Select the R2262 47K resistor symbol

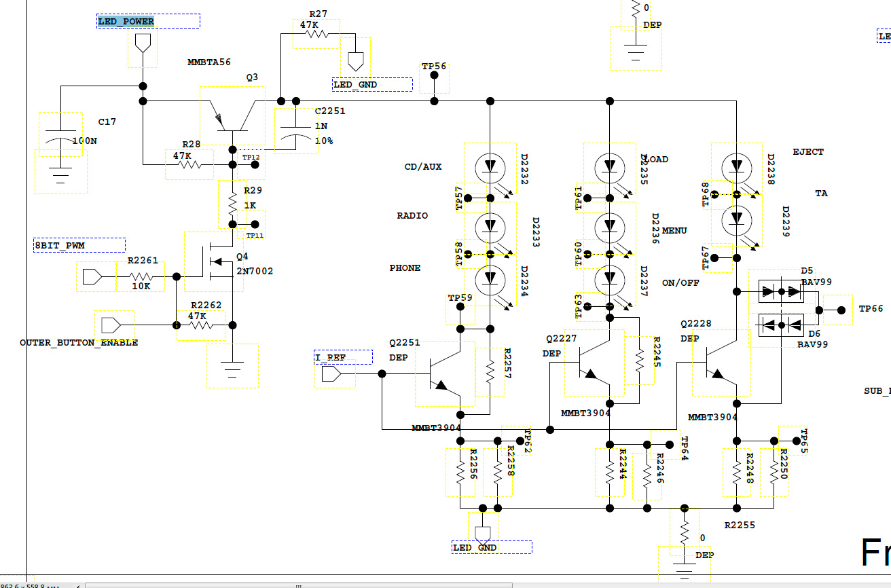(x=201, y=325)
